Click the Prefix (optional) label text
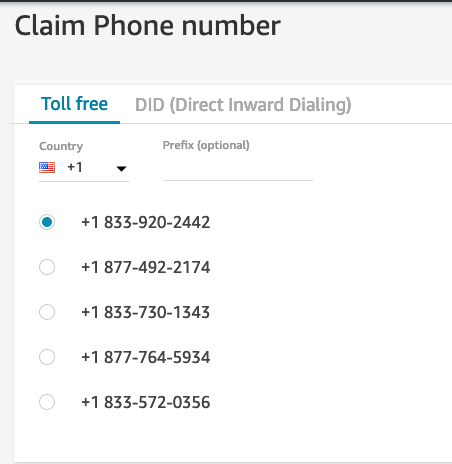Screen dimensions: 452x464 click(206, 145)
